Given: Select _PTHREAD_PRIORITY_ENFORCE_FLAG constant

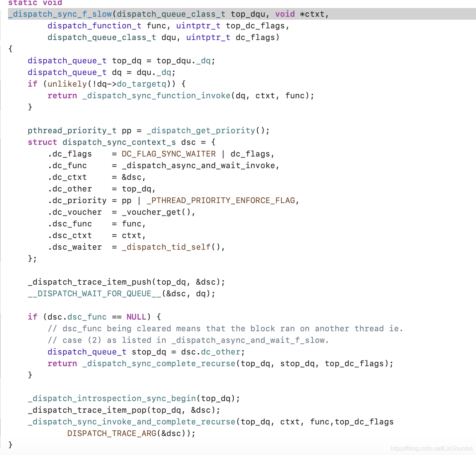Looking at the screenshot, I should click(x=221, y=201).
